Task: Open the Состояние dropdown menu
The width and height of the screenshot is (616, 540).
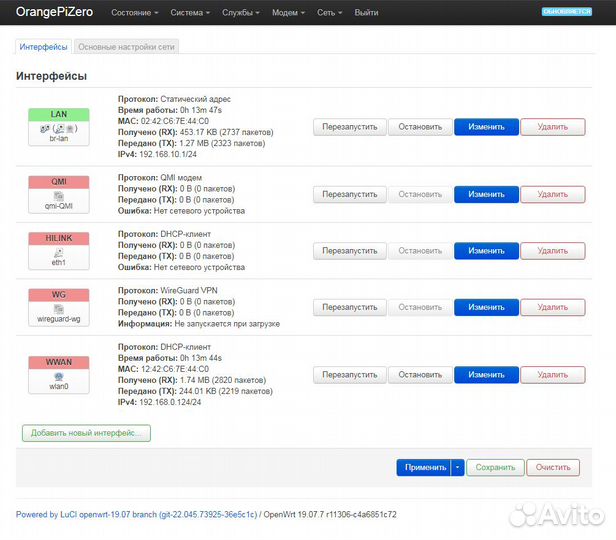Action: pos(135,13)
